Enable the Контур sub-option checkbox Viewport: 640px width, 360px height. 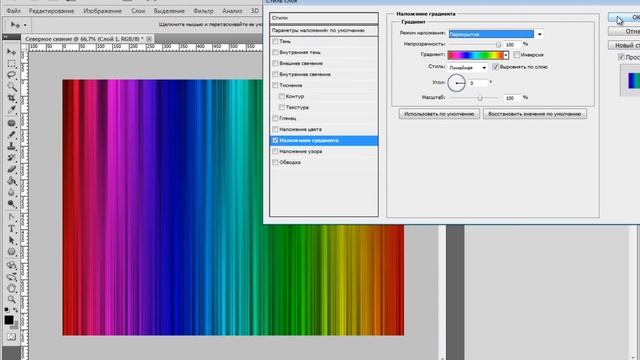[282, 96]
